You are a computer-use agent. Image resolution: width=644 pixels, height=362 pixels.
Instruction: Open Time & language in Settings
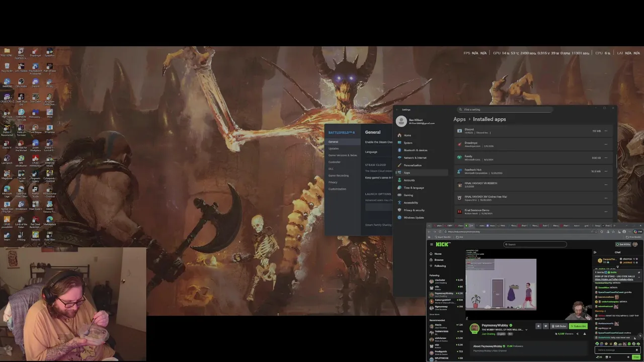[421, 188]
